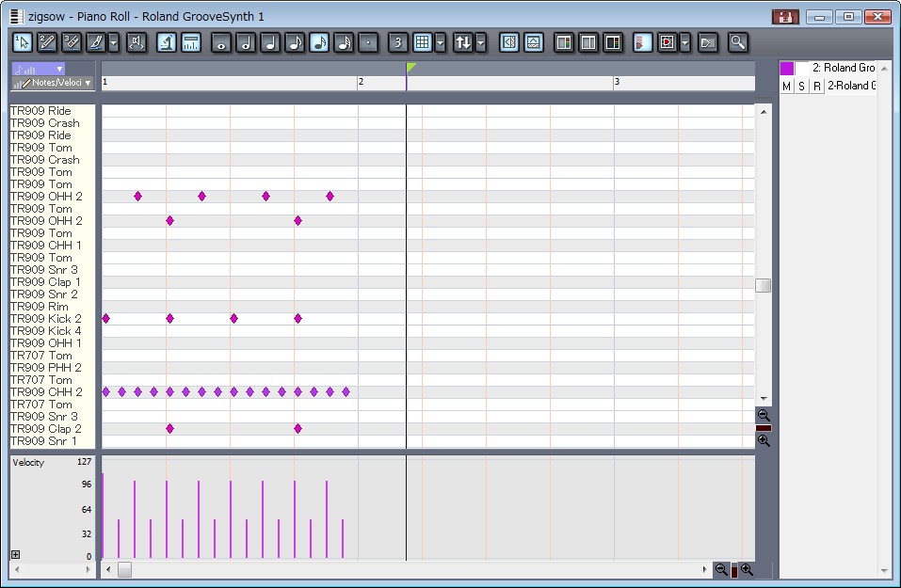Open the snap to grid options dropdown
The height and width of the screenshot is (588, 901).
441,42
